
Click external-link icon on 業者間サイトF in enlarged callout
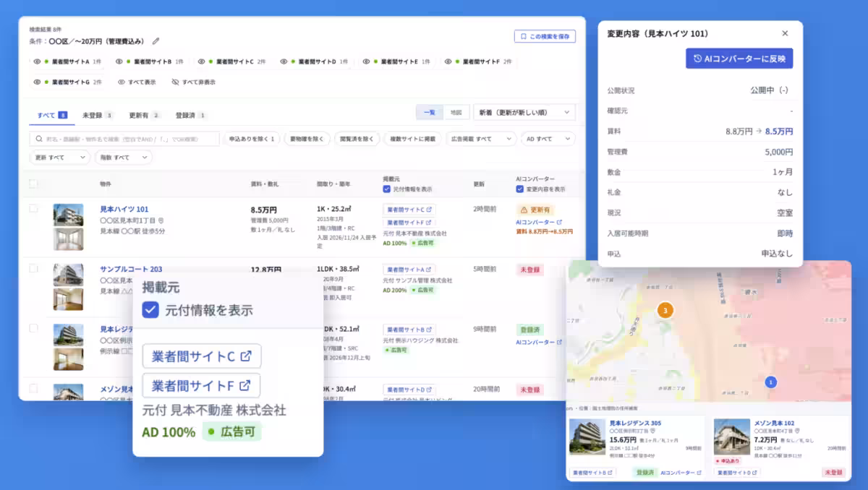click(x=245, y=385)
